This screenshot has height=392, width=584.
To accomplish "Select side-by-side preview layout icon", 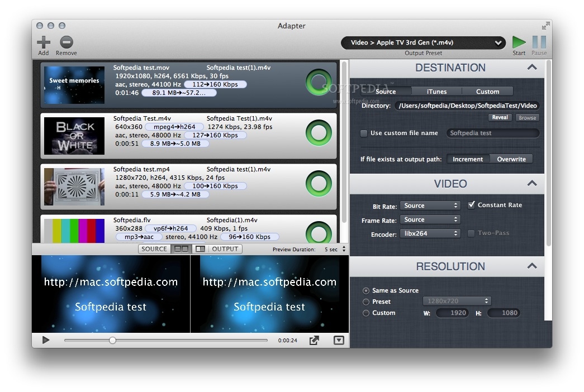I will click(x=181, y=248).
